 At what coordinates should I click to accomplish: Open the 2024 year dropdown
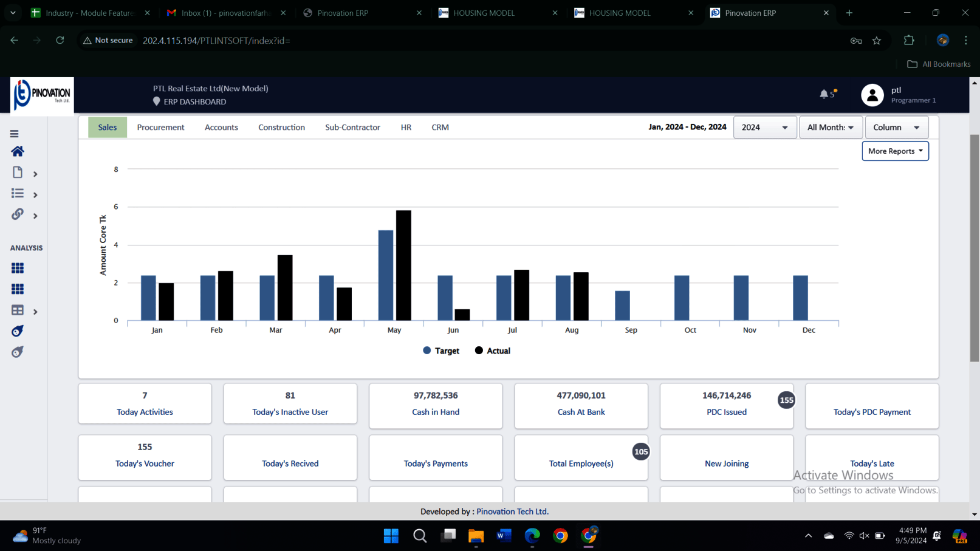point(764,128)
